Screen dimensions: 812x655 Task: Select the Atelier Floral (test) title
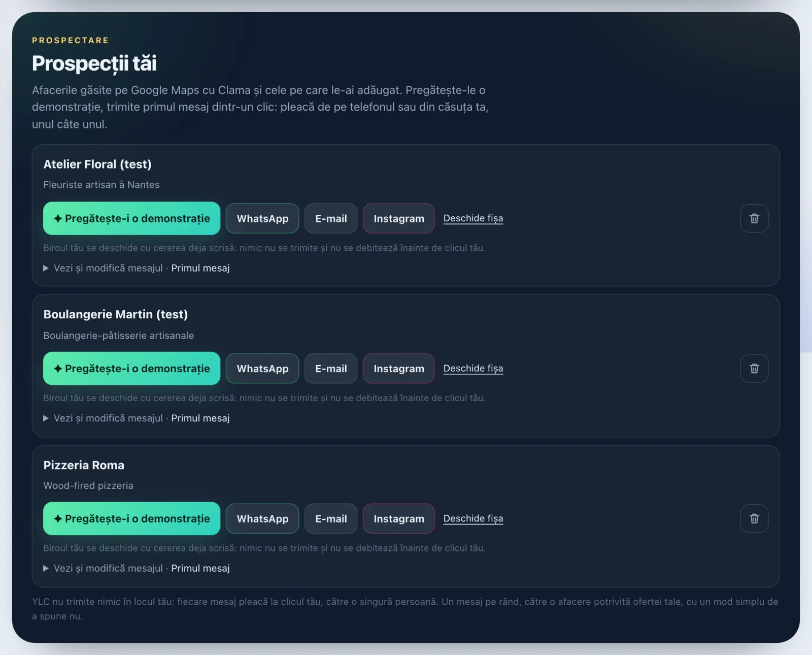click(97, 165)
